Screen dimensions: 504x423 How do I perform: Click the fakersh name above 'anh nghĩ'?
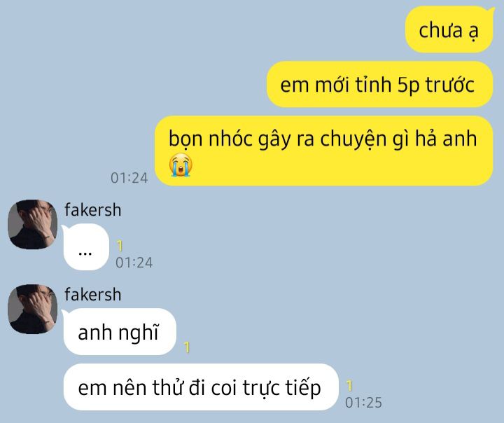(93, 294)
